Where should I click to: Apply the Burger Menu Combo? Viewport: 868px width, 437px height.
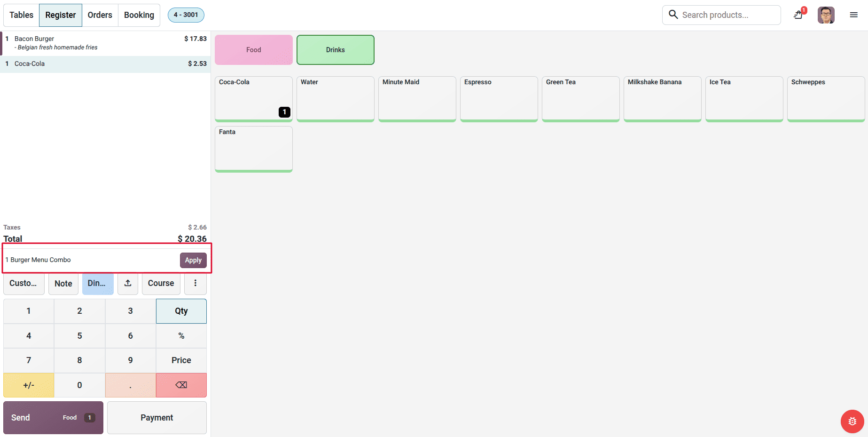tap(193, 260)
